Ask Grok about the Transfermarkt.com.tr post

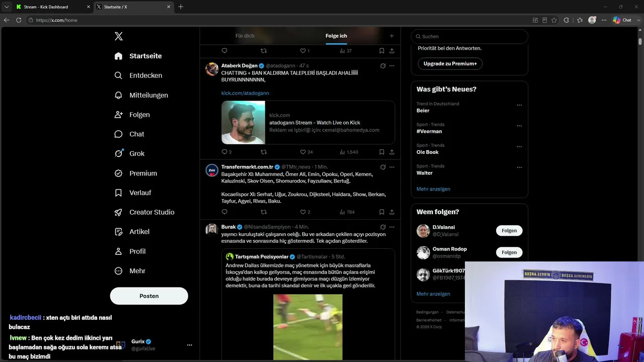[x=383, y=167]
